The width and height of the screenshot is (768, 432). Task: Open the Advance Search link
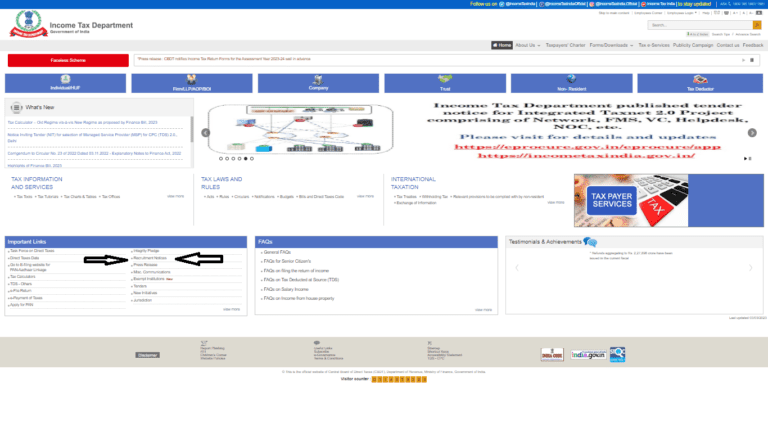[x=748, y=34]
